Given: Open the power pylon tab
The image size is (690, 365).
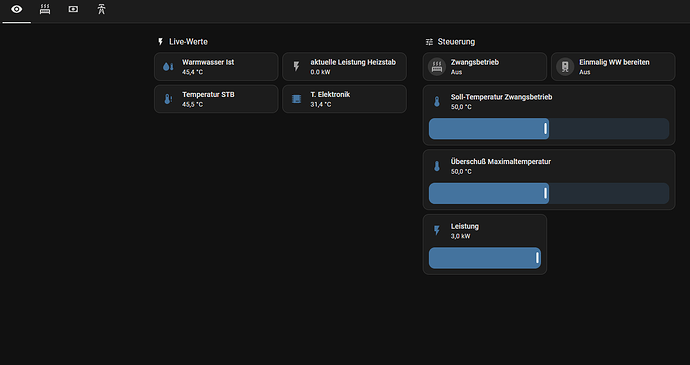Looking at the screenshot, I should 102,9.
